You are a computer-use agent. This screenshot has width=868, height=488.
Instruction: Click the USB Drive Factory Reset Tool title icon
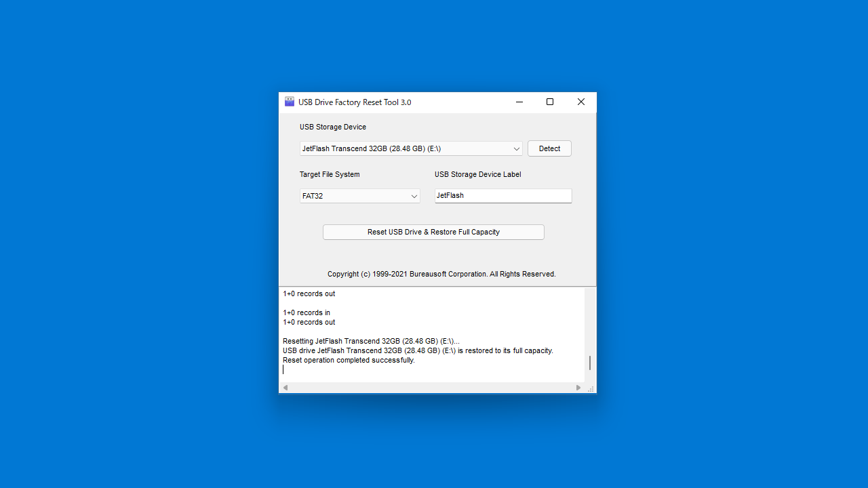pos(290,102)
